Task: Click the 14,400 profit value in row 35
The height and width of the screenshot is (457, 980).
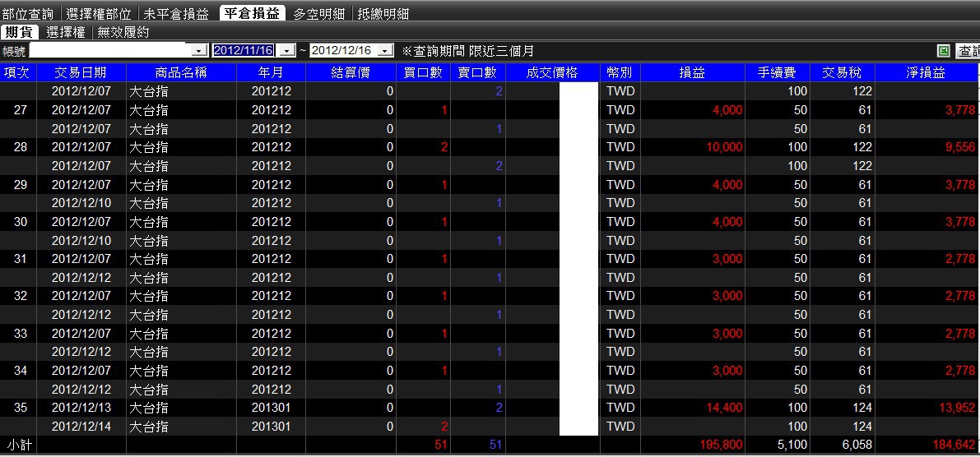Action: pyautogui.click(x=724, y=408)
